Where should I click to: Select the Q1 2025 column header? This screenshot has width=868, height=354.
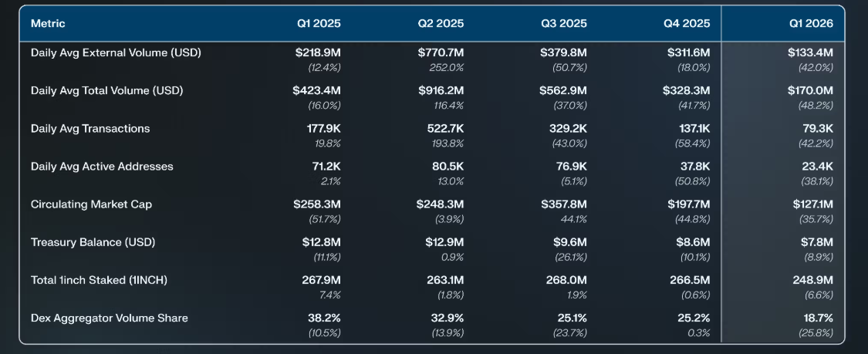coord(319,23)
